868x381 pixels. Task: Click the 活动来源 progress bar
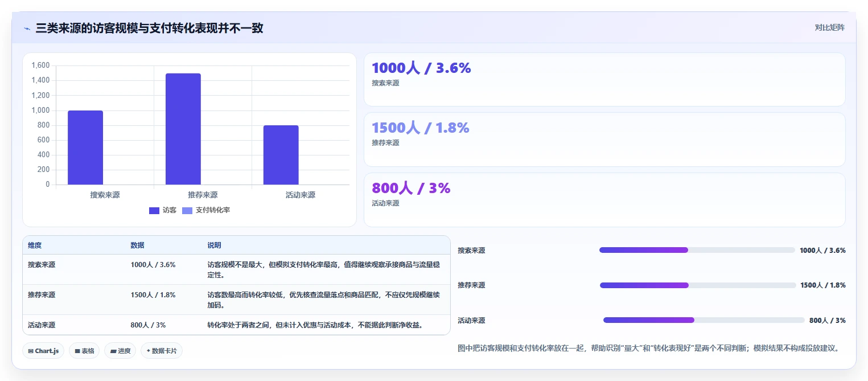click(x=704, y=320)
